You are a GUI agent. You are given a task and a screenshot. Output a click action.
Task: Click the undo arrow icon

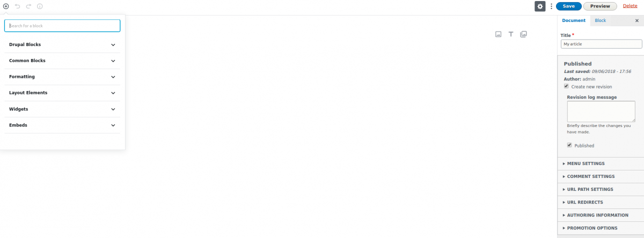click(x=17, y=6)
